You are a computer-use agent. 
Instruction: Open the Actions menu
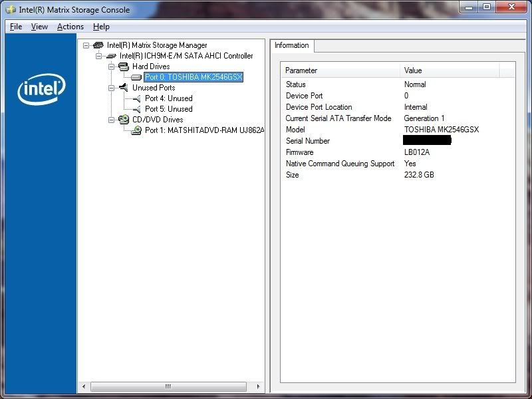(x=70, y=27)
